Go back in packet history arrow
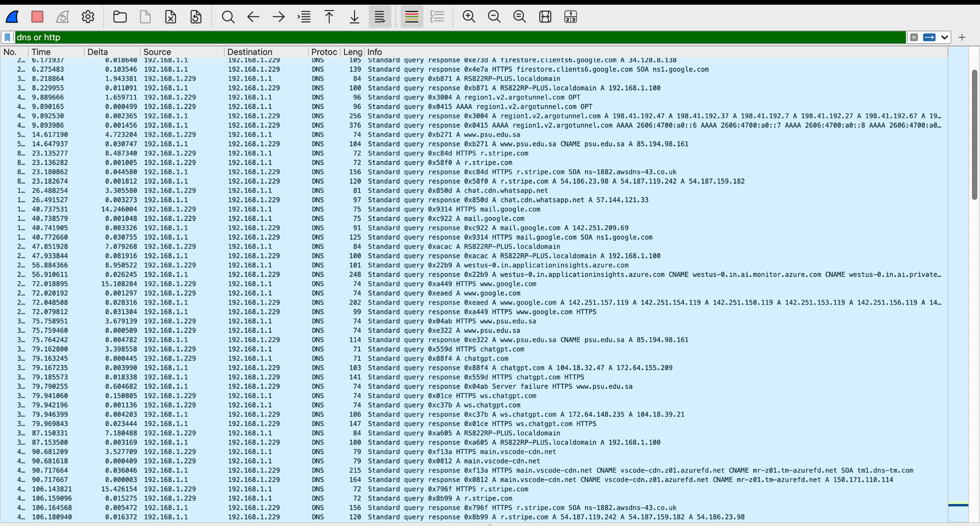 click(x=253, y=17)
